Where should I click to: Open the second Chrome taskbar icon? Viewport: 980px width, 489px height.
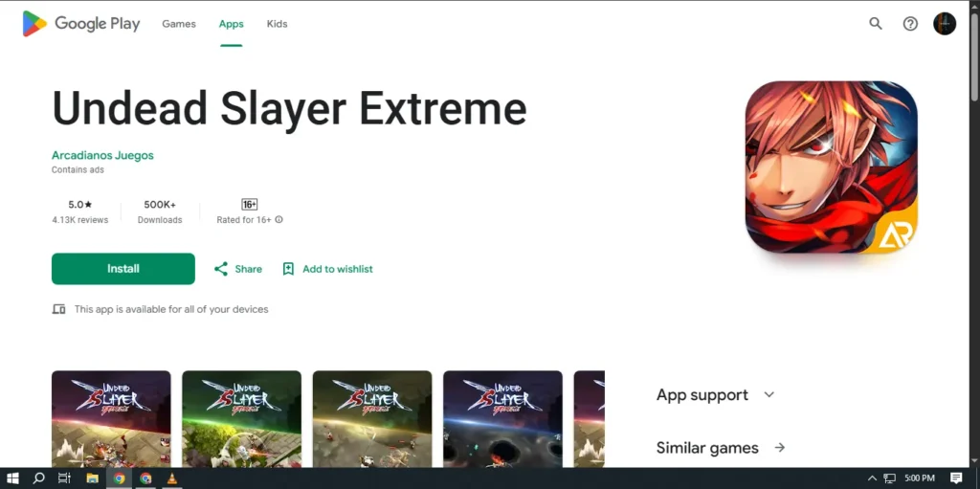click(x=145, y=478)
